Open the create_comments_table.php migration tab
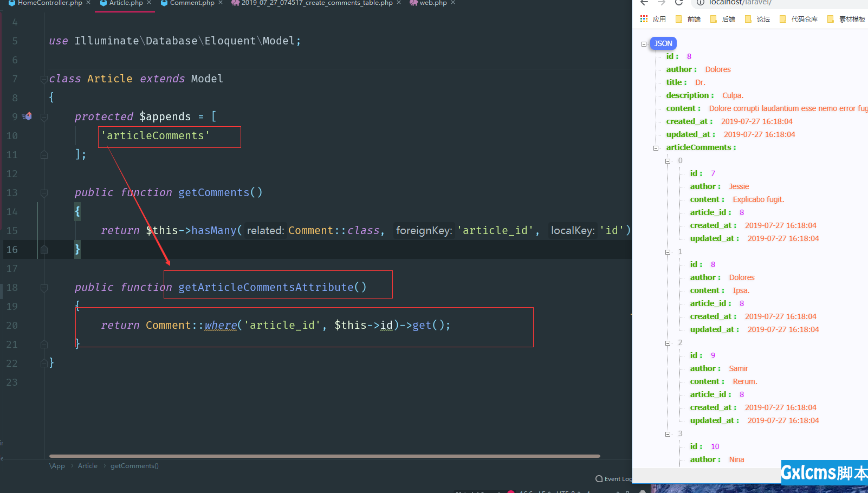The width and height of the screenshot is (868, 493). coord(316,3)
